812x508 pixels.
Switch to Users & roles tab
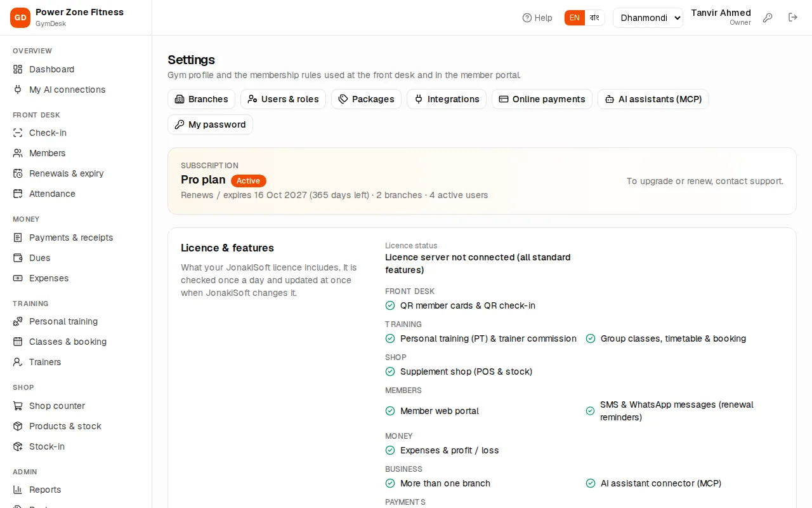tap(283, 99)
